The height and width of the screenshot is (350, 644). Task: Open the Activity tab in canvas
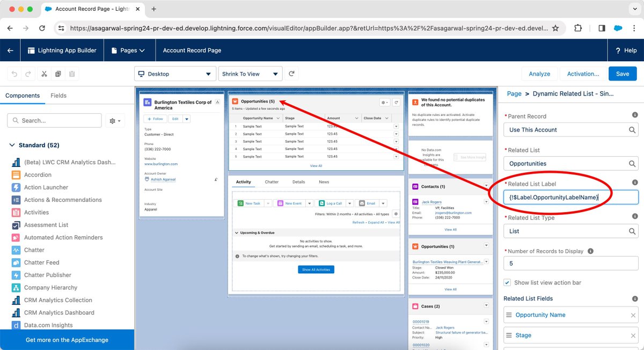(x=244, y=182)
